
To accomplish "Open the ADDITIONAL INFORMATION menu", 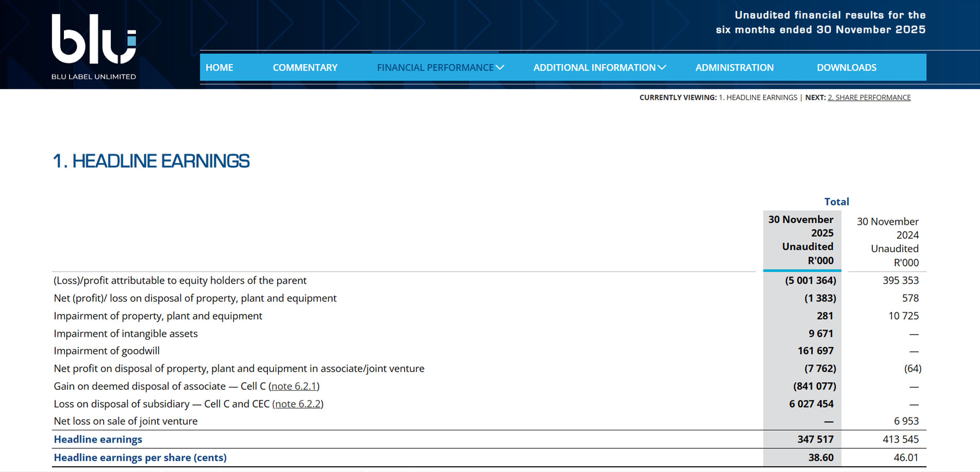I will point(595,67).
